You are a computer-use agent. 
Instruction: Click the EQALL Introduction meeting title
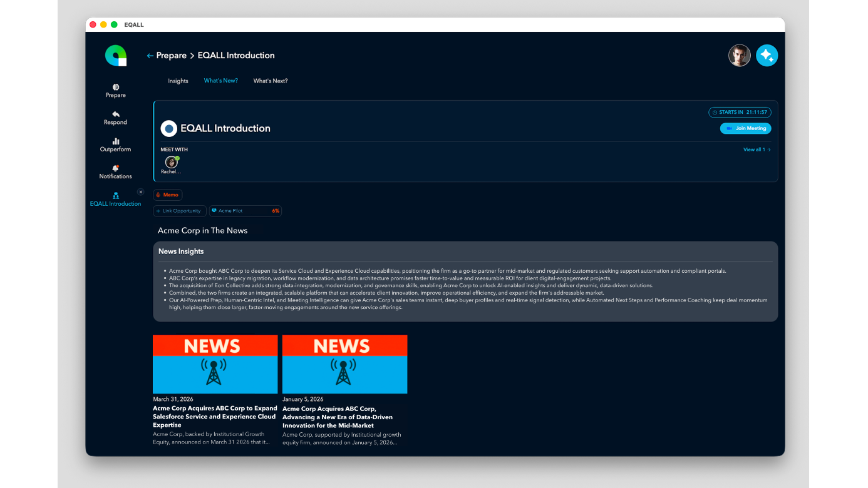pos(225,128)
